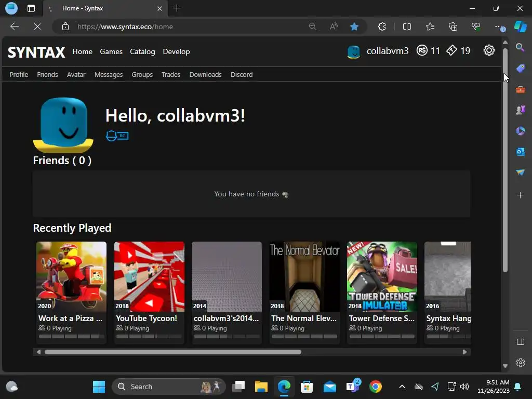
Task: Open sidebar Tools briefcase icon
Action: (520, 89)
